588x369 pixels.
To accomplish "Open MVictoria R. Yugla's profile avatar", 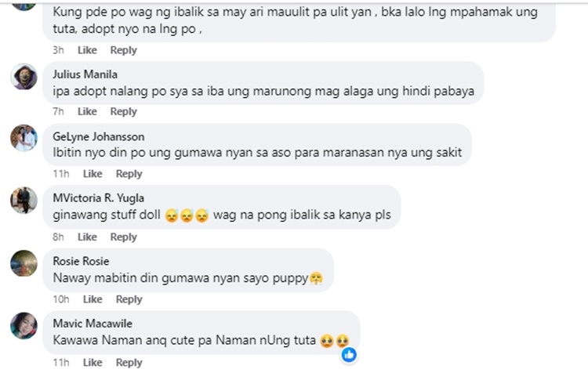I will click(24, 200).
